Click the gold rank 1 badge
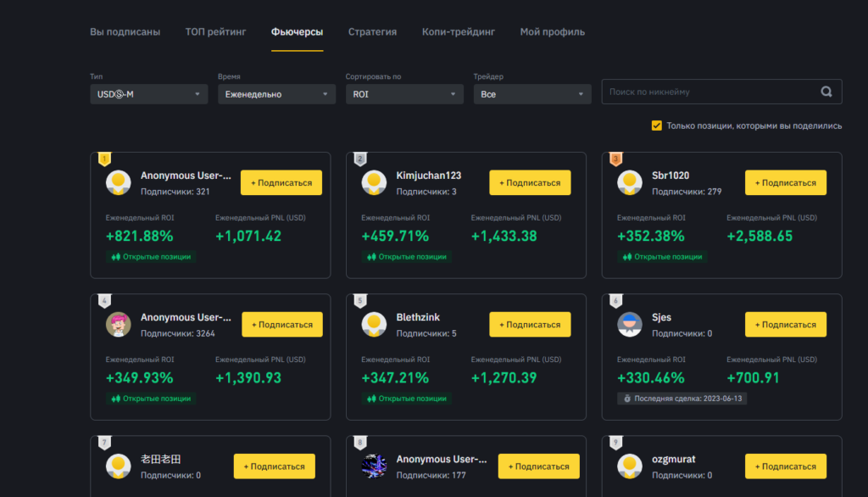The image size is (868, 497). coord(103,158)
